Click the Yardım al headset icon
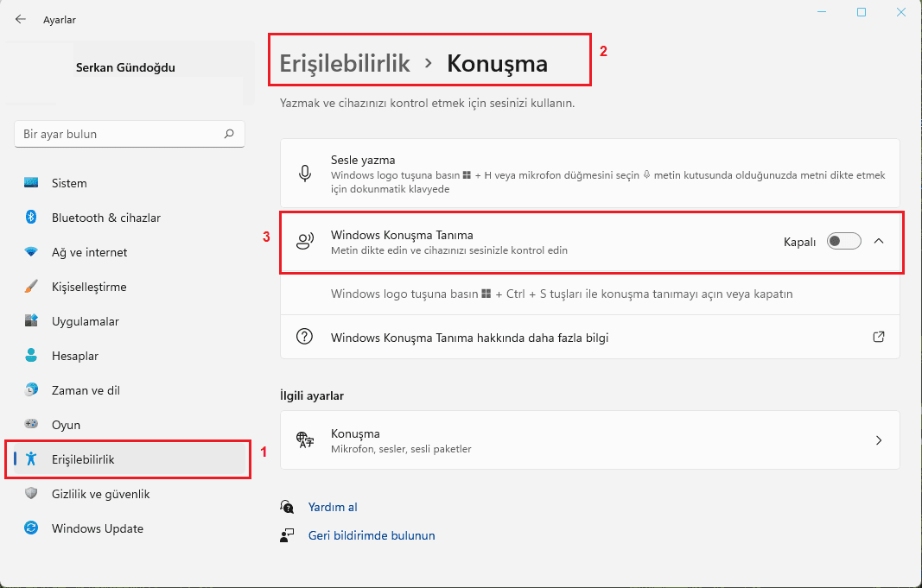922x588 pixels. tap(287, 506)
